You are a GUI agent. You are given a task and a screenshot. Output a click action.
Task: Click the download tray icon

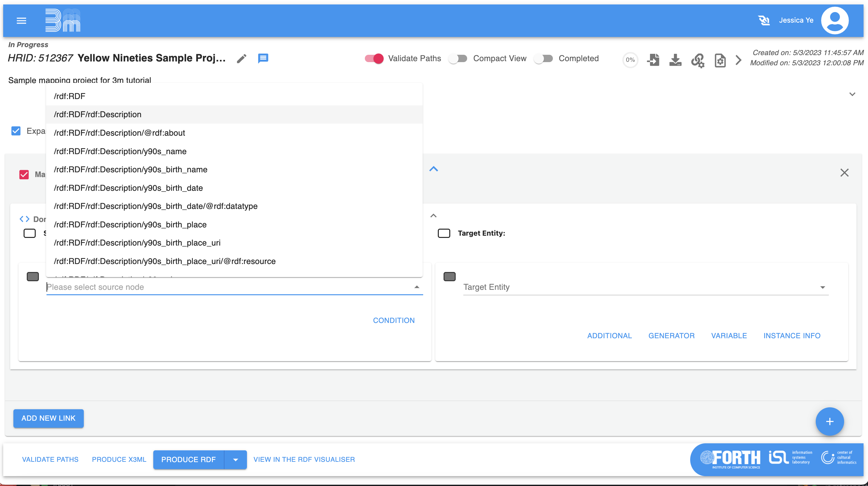pos(675,60)
